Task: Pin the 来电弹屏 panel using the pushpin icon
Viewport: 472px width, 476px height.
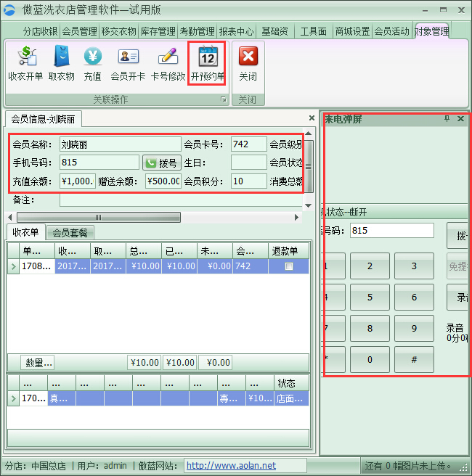Action: click(447, 118)
